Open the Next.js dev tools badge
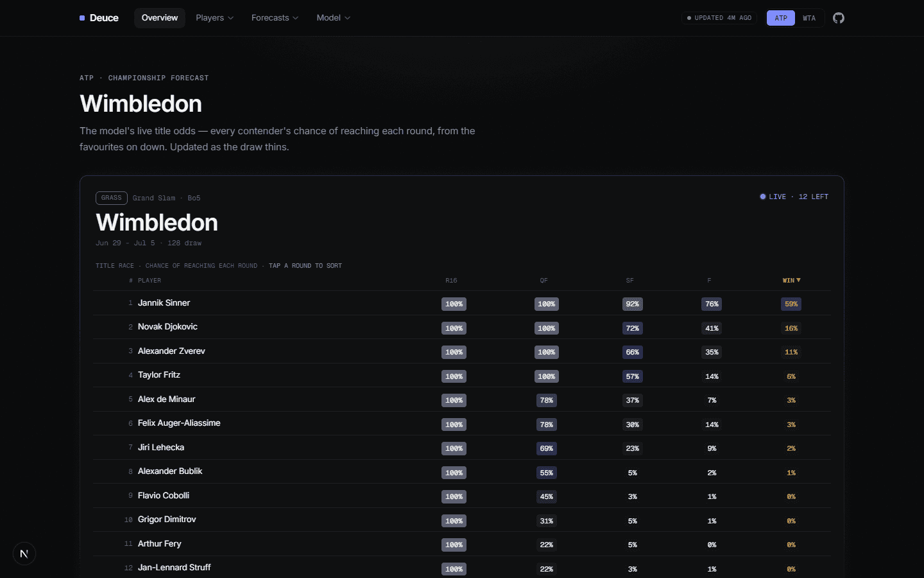Viewport: 924px width, 578px height. (x=24, y=554)
